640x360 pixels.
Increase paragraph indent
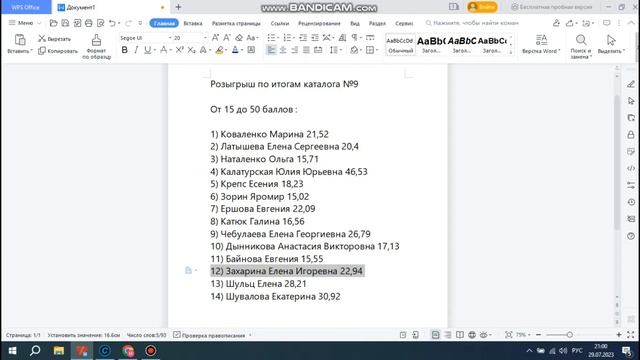click(x=315, y=38)
